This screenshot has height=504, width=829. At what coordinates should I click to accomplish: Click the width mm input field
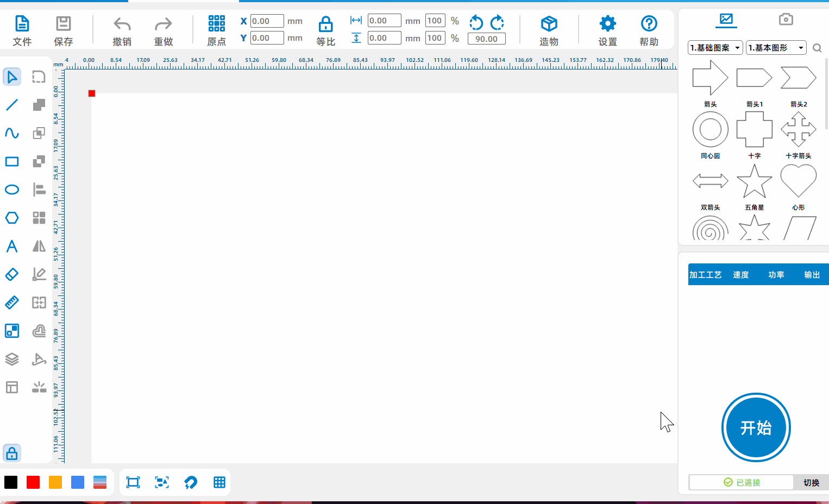384,21
